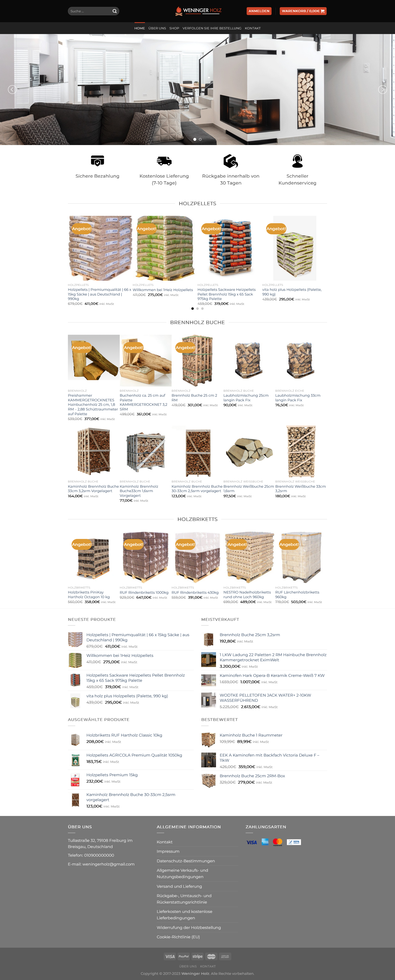The width and height of the screenshot is (395, 980).
Task: Open the Impressum footer link
Action: (168, 851)
